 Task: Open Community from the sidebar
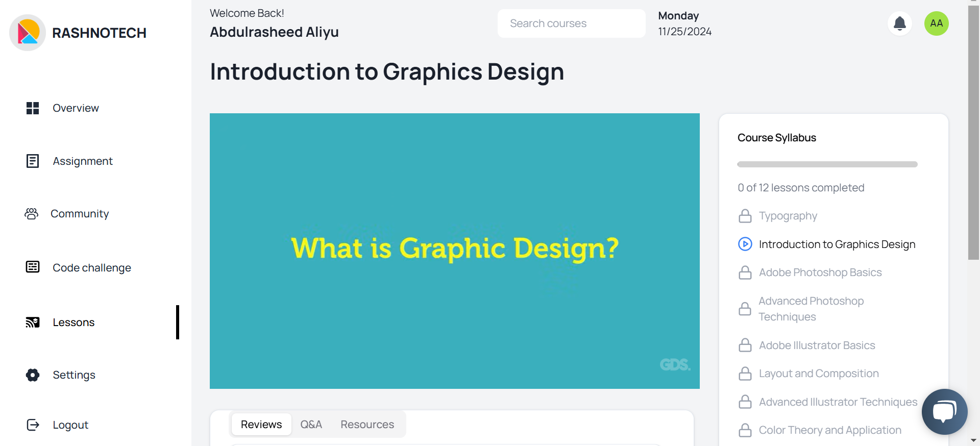tap(80, 214)
